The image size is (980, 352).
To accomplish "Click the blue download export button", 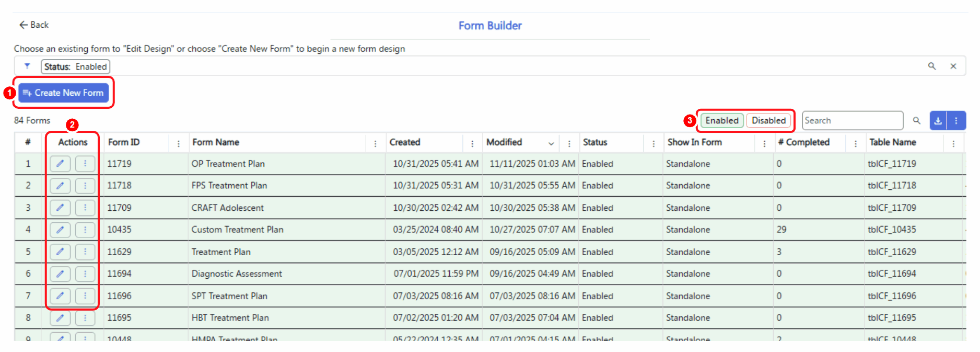I will tap(938, 120).
